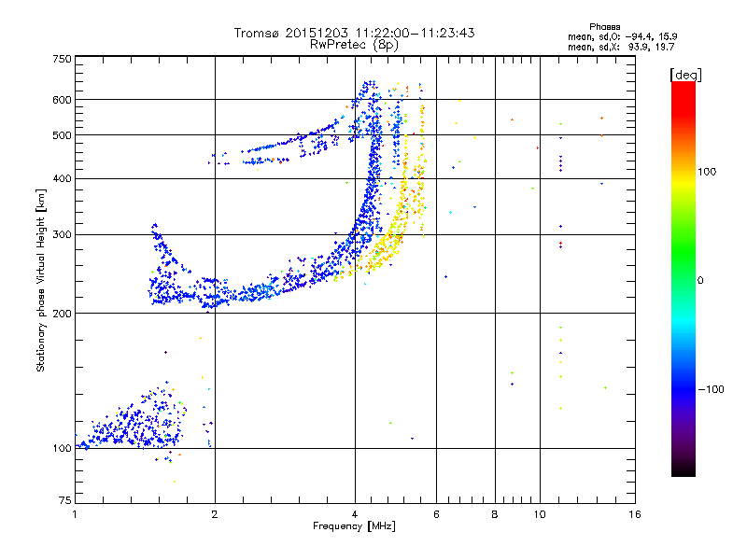747x560 pixels.
Task: Click the x-axis tick label '4'
Action: pyautogui.click(x=355, y=514)
